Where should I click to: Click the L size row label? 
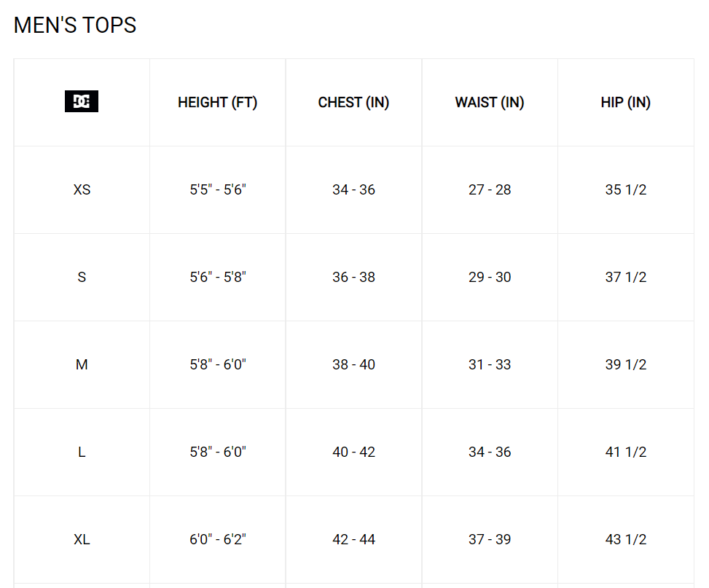click(x=82, y=452)
